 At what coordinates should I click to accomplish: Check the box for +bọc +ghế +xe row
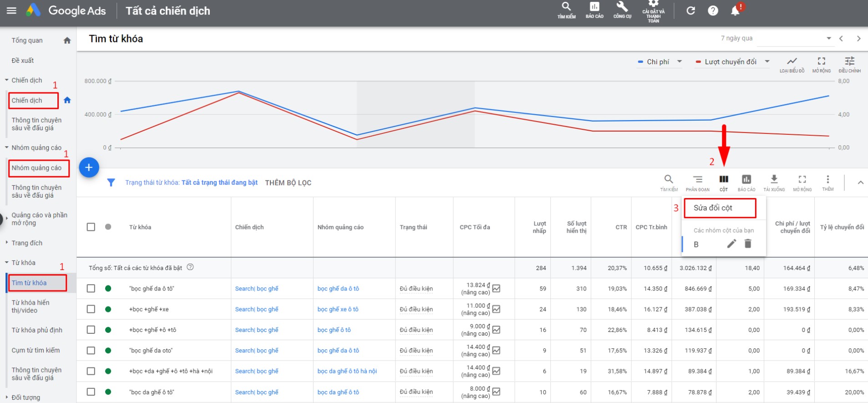91,309
